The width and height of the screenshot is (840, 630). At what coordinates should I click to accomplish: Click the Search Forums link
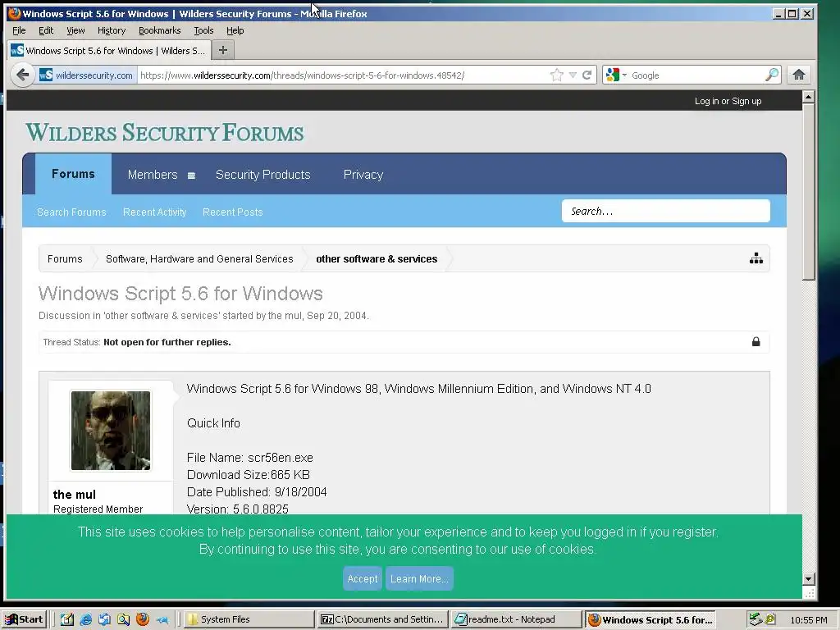tap(71, 212)
